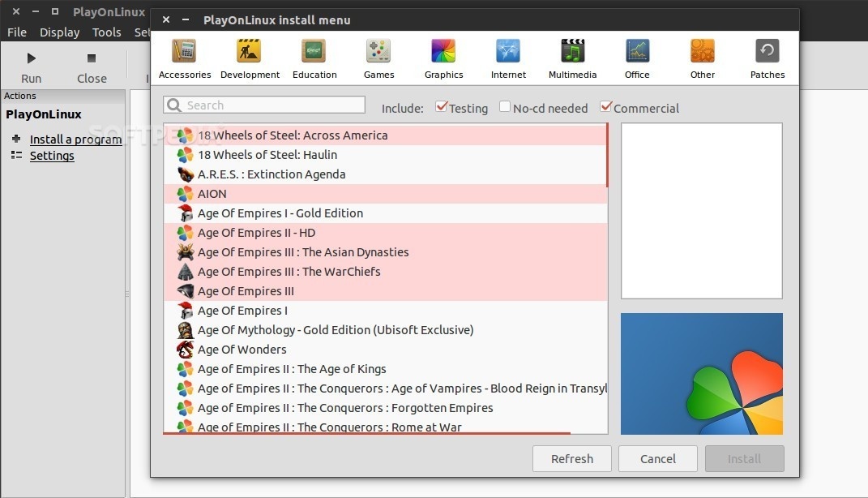Show Multimedia programs
The image size is (868, 498).
(572, 58)
